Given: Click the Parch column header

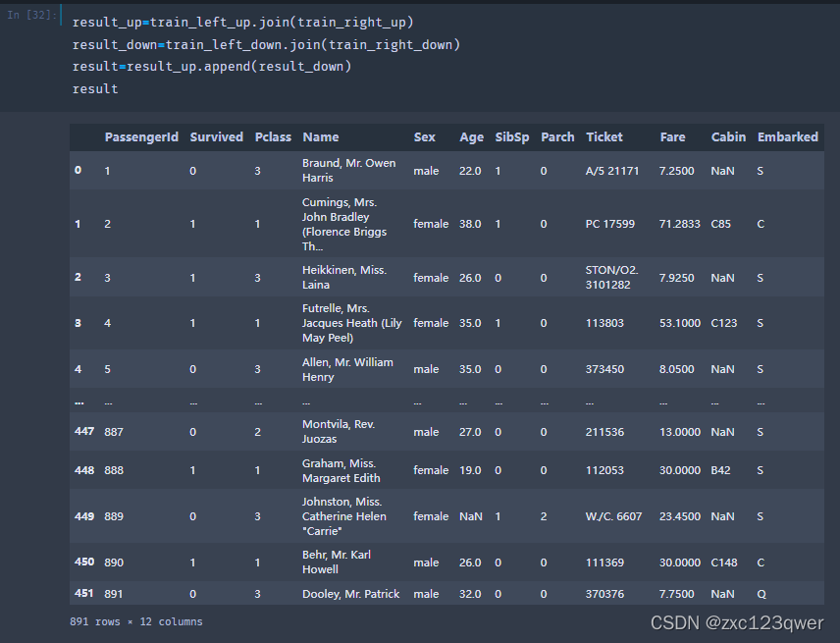Looking at the screenshot, I should pyautogui.click(x=557, y=137).
